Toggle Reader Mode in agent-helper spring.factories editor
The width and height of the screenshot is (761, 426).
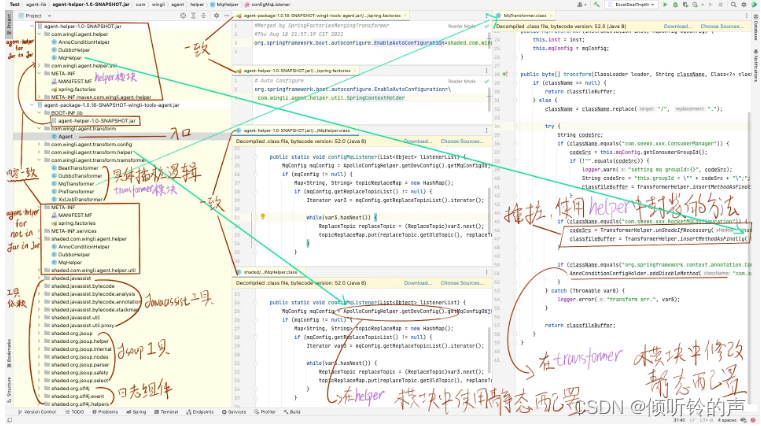click(x=462, y=81)
